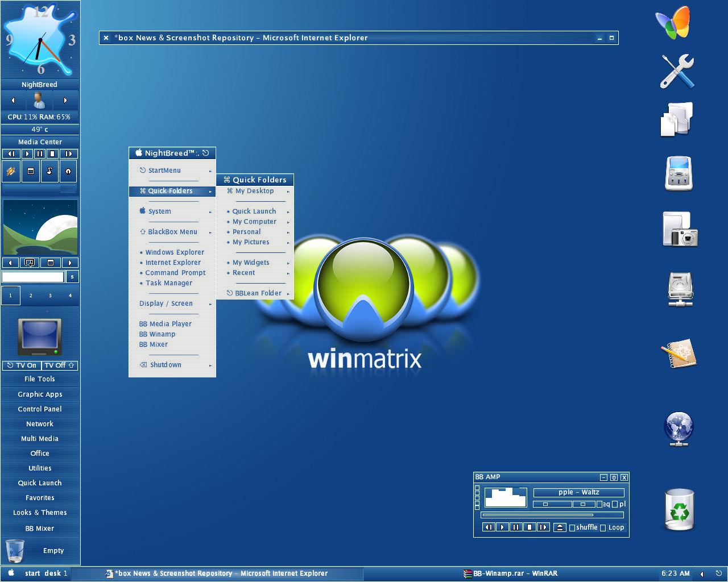The height and width of the screenshot is (582, 728).
Task: Expand the BlackBox Menu submenu
Action: (172, 232)
